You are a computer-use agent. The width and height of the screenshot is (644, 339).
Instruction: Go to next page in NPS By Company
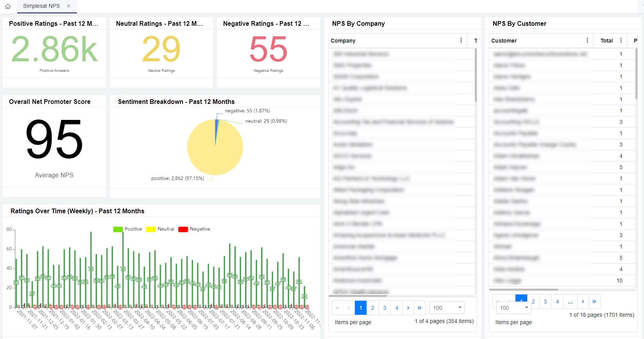(408, 308)
